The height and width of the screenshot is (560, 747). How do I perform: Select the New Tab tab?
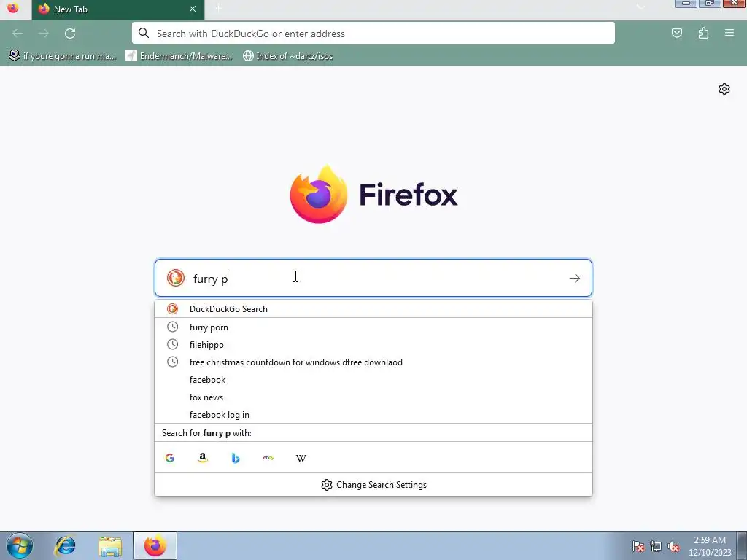pos(118,9)
